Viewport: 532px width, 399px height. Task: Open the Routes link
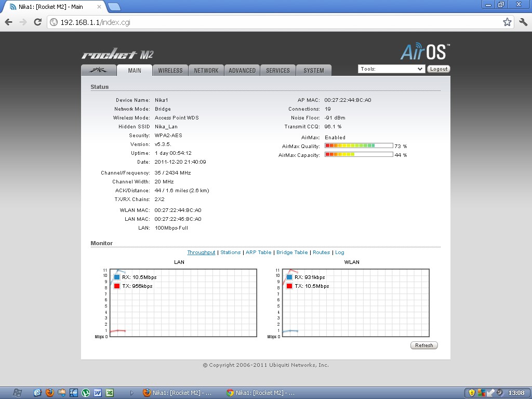[321, 252]
